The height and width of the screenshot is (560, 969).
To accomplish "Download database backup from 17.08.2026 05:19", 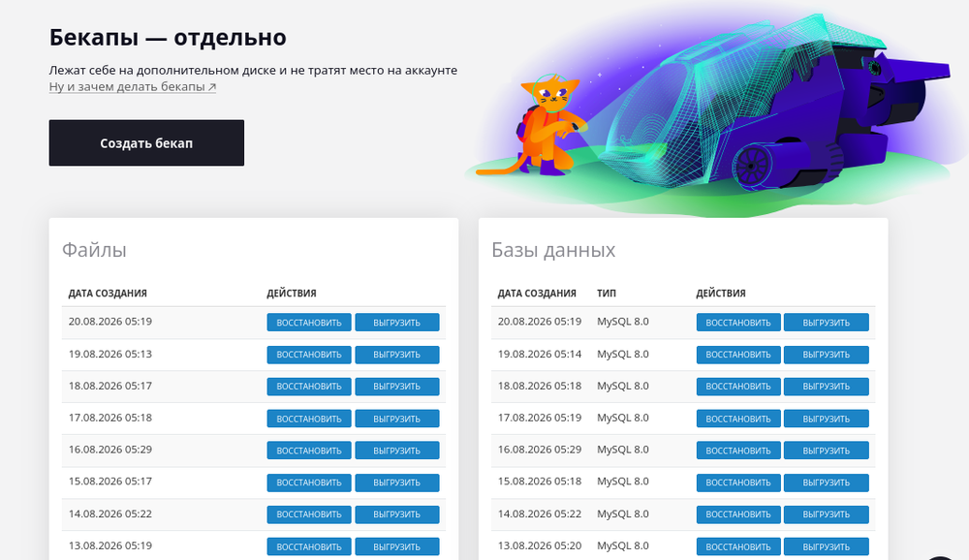I will tap(827, 419).
